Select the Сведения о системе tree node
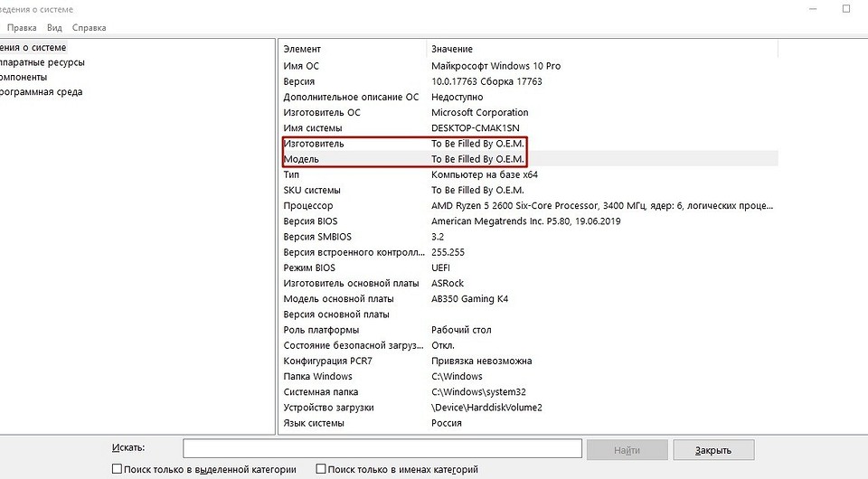The image size is (868, 479). (x=34, y=47)
